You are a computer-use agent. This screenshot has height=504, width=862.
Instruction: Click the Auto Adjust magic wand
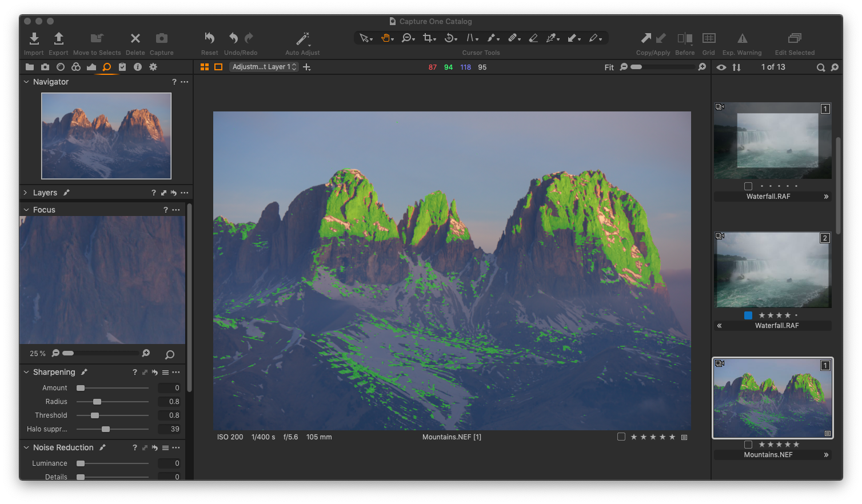(x=302, y=39)
